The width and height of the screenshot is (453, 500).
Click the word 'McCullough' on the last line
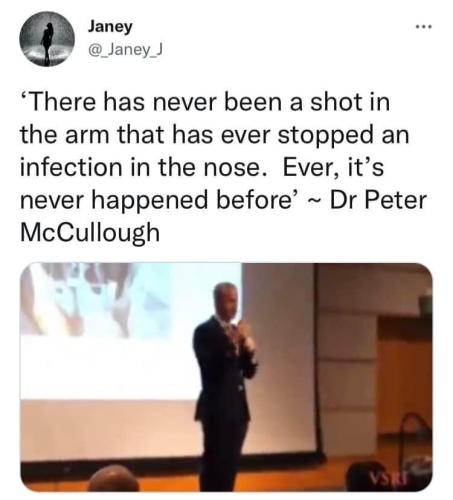[x=90, y=233]
